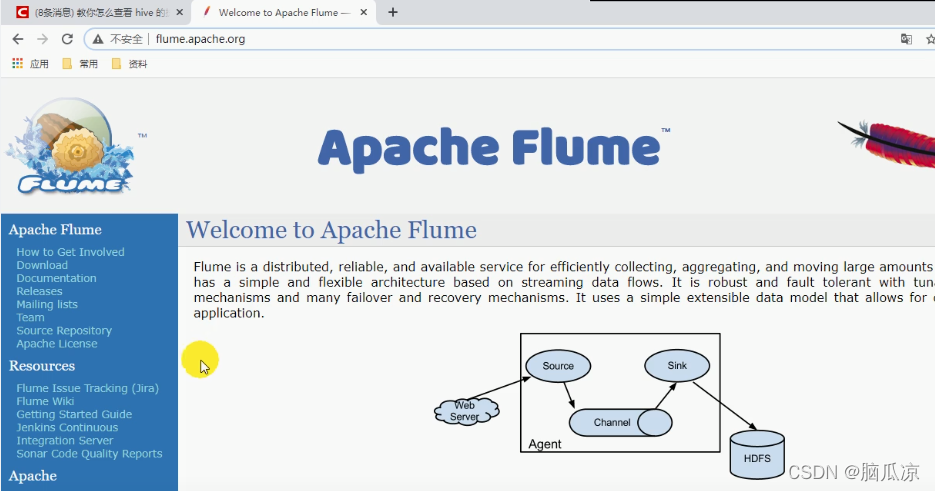Open Sonar Code Quality Reports link
Image resolution: width=935 pixels, height=491 pixels.
[89, 454]
